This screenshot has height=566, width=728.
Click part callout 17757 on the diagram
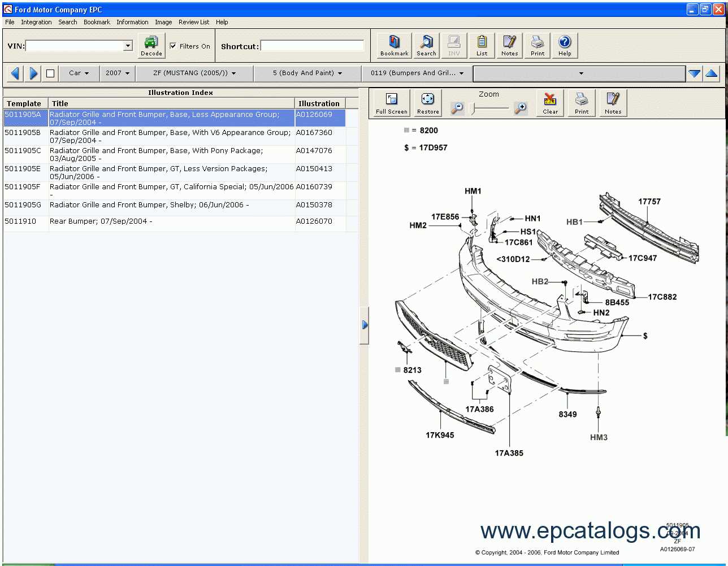click(649, 201)
